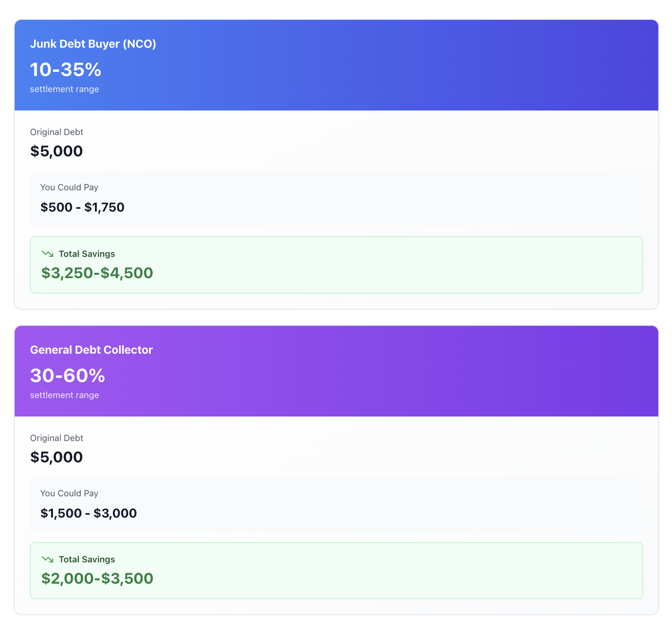
Task: Click the You Could Pay label in second card
Action: click(69, 493)
